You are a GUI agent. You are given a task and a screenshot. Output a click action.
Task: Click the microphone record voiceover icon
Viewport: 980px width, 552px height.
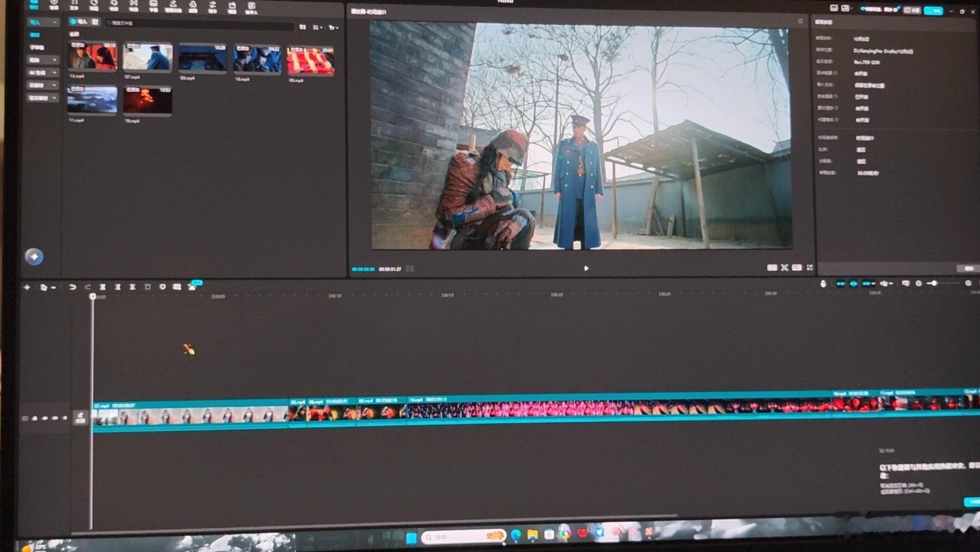point(823,284)
